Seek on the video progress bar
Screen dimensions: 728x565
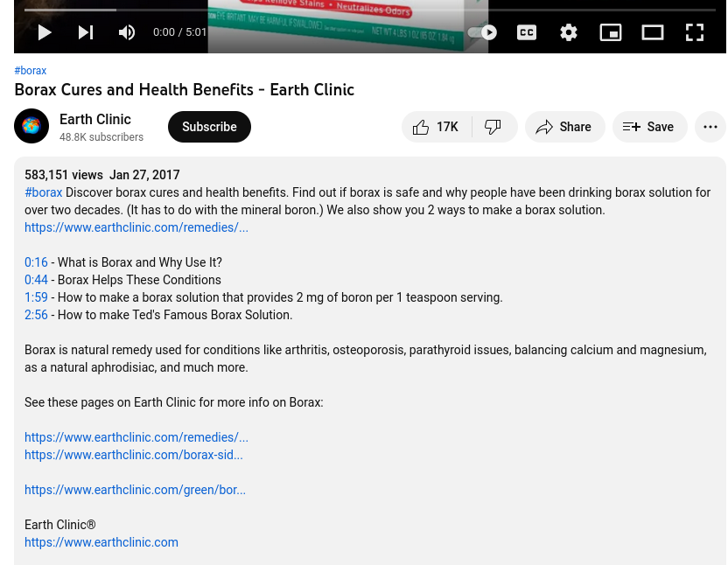370,10
